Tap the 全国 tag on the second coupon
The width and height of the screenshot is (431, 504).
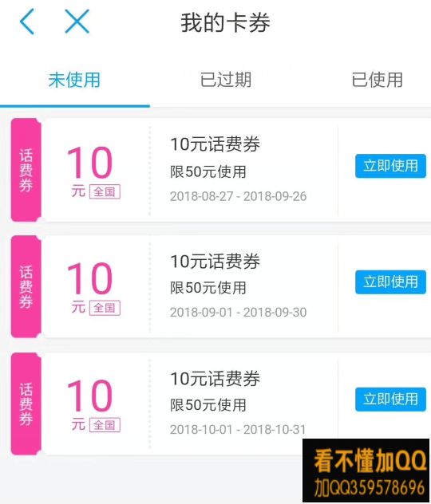coord(105,308)
